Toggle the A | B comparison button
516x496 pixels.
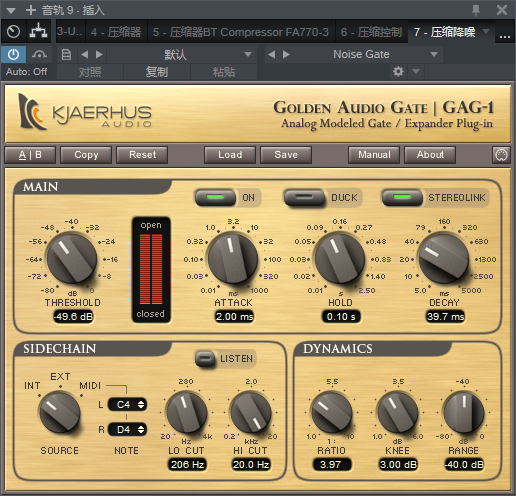click(x=30, y=155)
